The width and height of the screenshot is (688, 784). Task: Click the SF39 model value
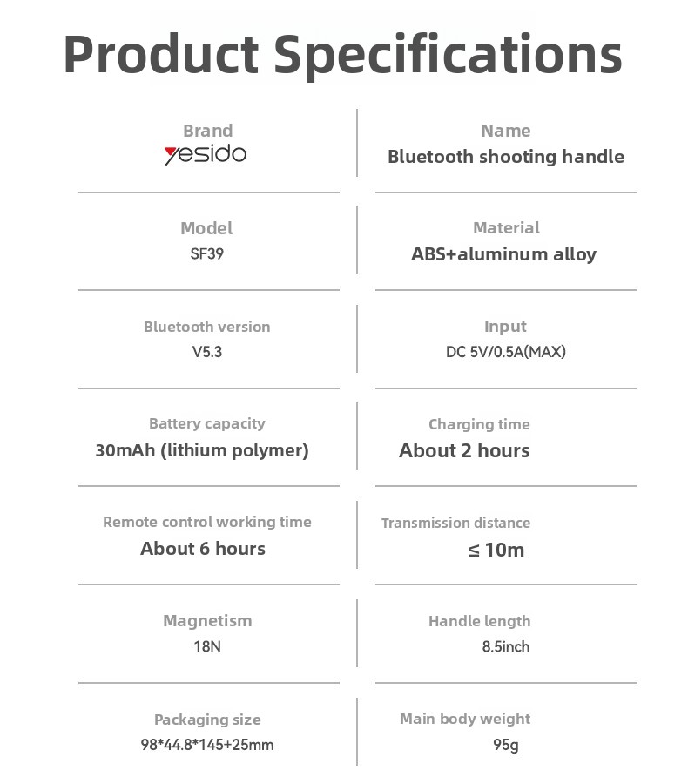click(206, 253)
